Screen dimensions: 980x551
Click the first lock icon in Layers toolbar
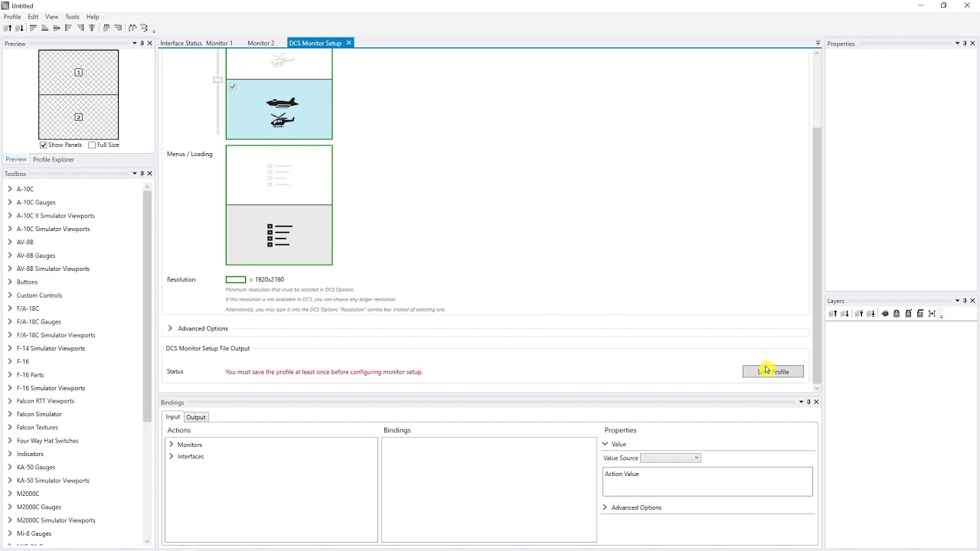pos(897,314)
